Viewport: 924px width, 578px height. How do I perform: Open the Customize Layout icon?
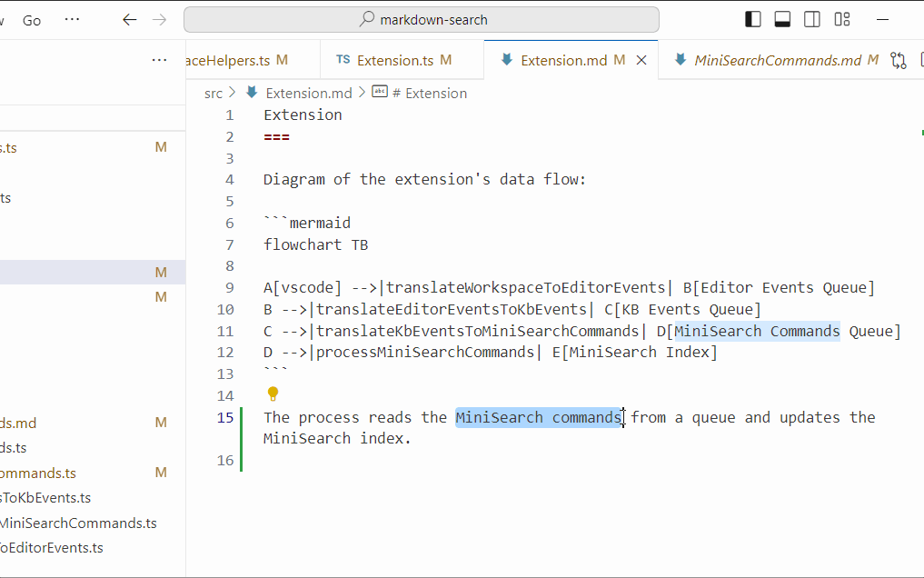(842, 19)
